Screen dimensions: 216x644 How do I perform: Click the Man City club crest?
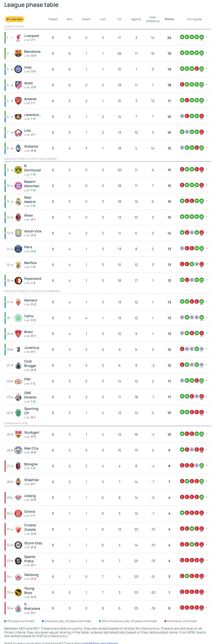[x=18, y=450]
